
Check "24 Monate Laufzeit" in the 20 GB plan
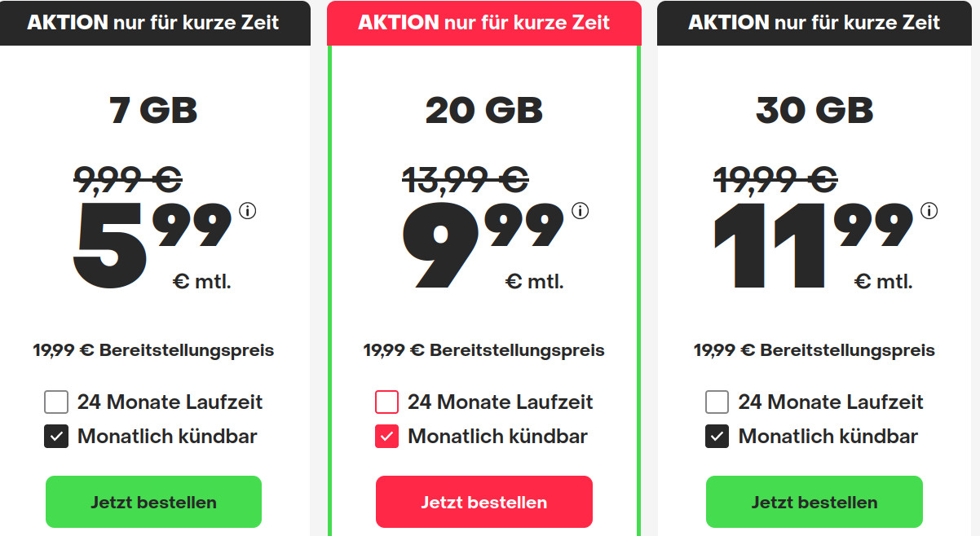click(x=386, y=402)
